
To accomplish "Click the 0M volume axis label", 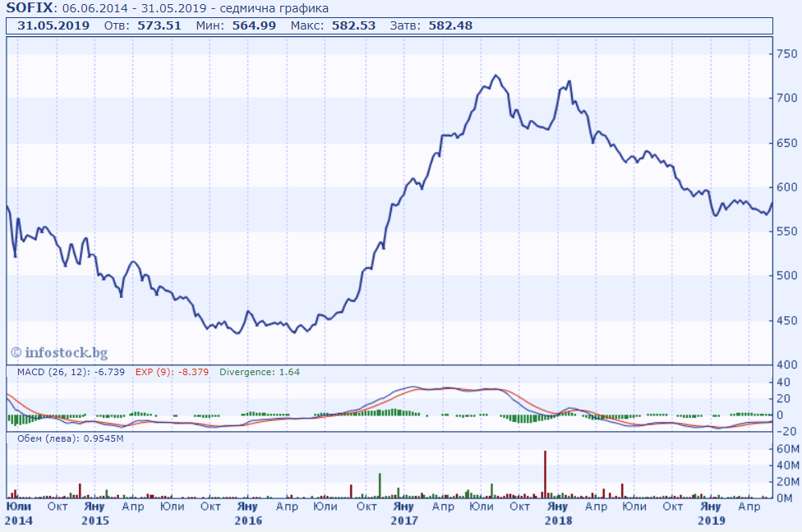I will pos(785,498).
